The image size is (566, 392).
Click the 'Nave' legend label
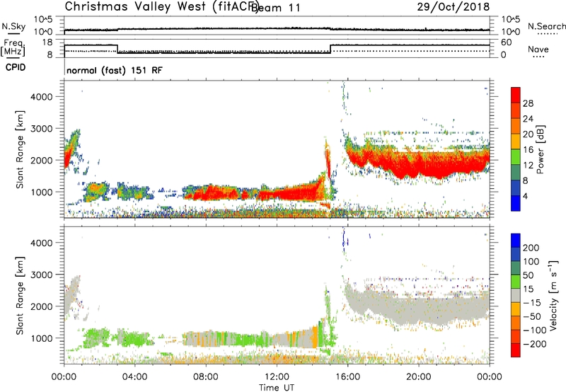538,49
